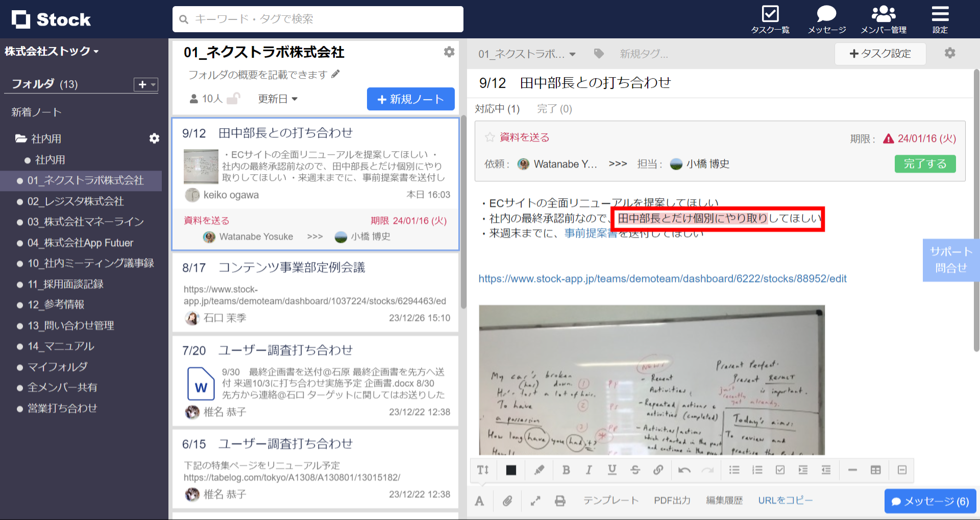The width and height of the screenshot is (980, 520).
Task: Open the メッセージ screen from the top bar
Action: click(x=826, y=18)
